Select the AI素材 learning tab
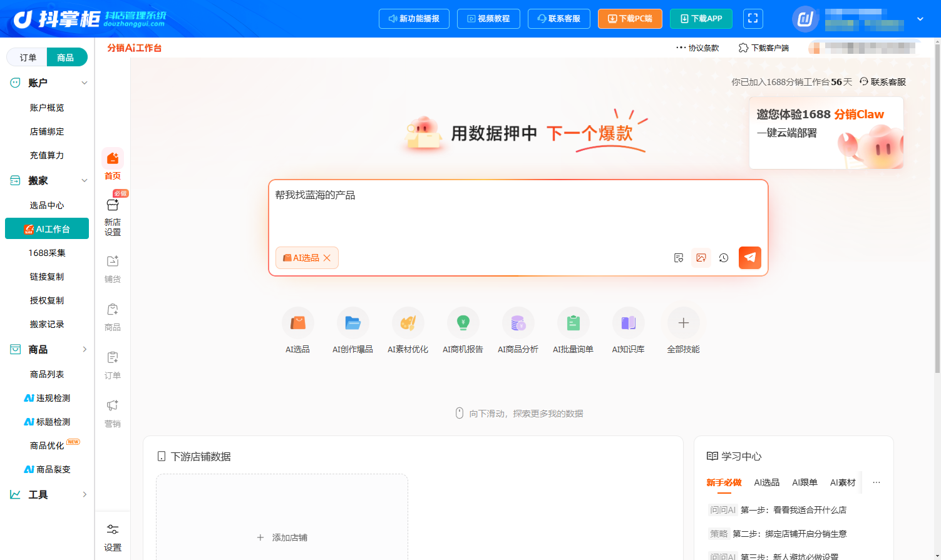The width and height of the screenshot is (941, 560). [x=843, y=482]
